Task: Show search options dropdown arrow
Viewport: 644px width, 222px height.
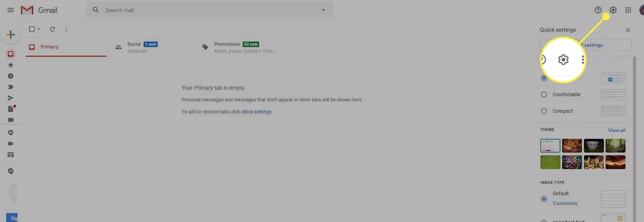Action: [x=323, y=10]
